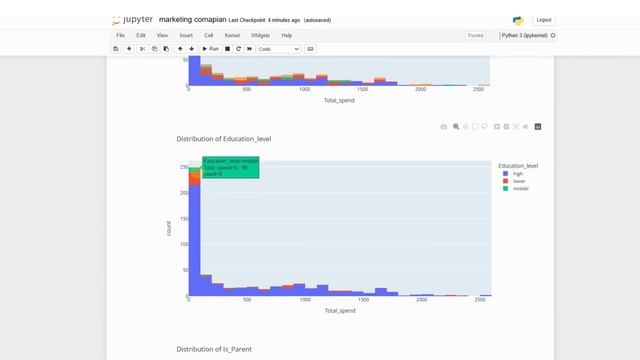Copy selected cells using the copy icon

pyautogui.click(x=154, y=49)
